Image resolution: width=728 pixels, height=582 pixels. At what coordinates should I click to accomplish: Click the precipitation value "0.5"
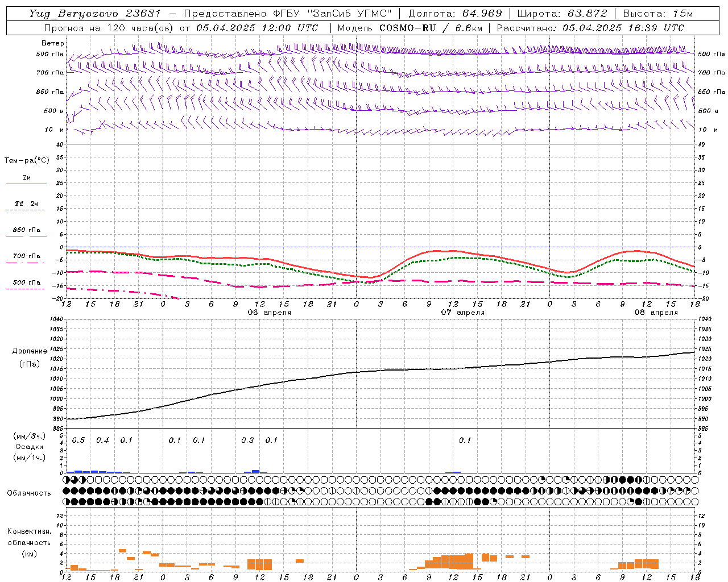coord(78,440)
